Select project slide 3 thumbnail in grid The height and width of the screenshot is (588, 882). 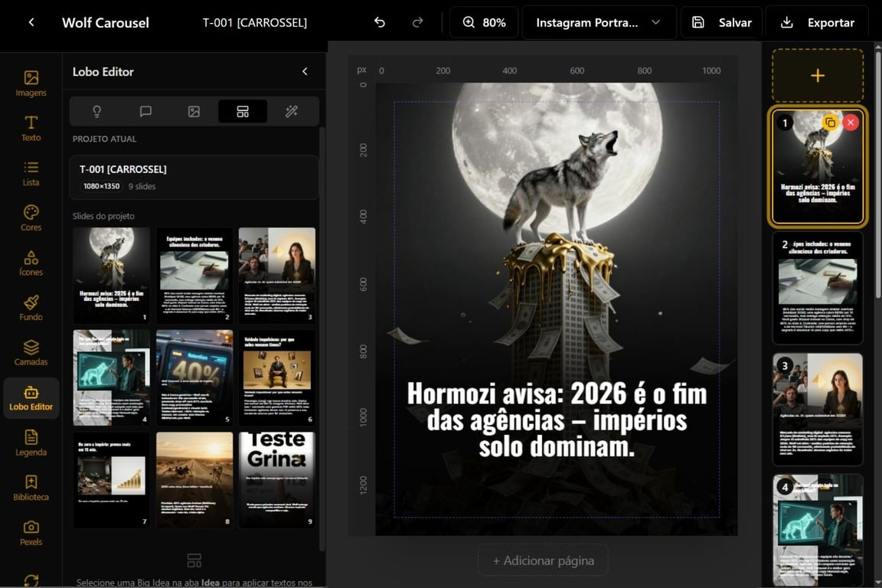point(276,275)
